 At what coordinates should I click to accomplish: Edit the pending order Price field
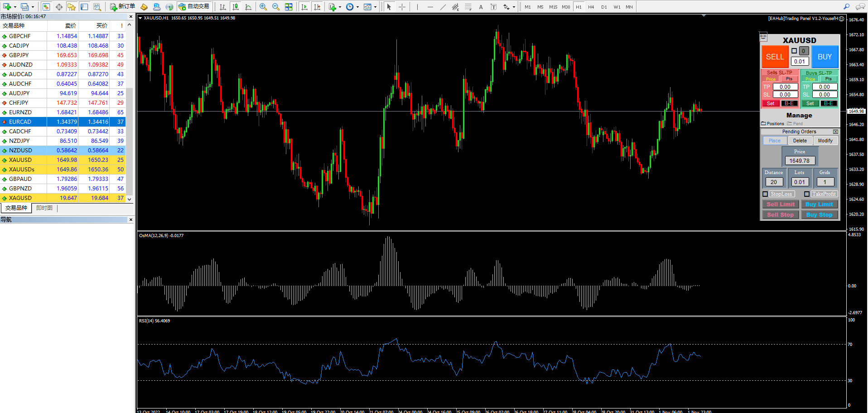(800, 160)
